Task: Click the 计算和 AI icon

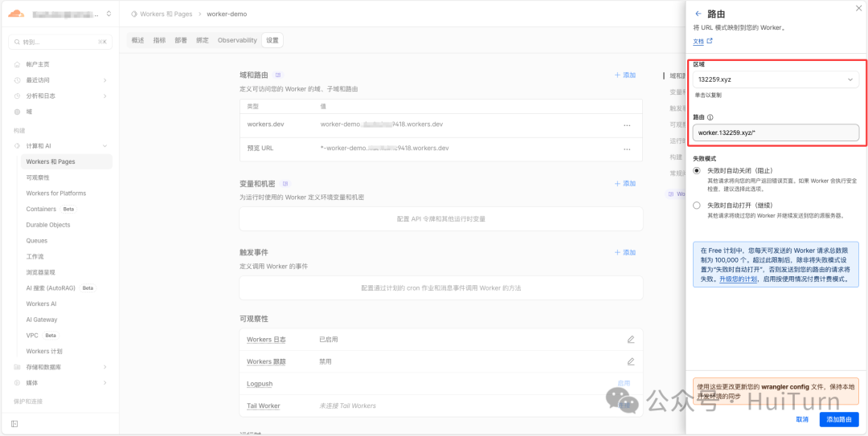Action: tap(17, 146)
